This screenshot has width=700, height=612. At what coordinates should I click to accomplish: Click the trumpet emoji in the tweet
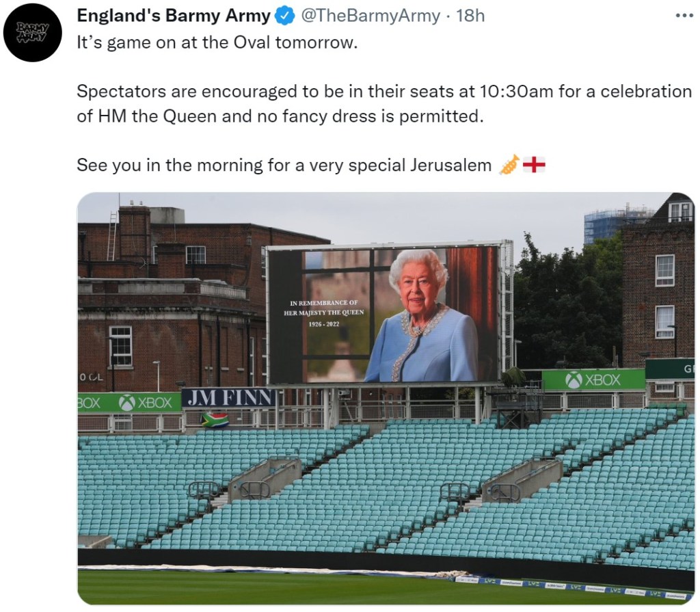pos(509,165)
